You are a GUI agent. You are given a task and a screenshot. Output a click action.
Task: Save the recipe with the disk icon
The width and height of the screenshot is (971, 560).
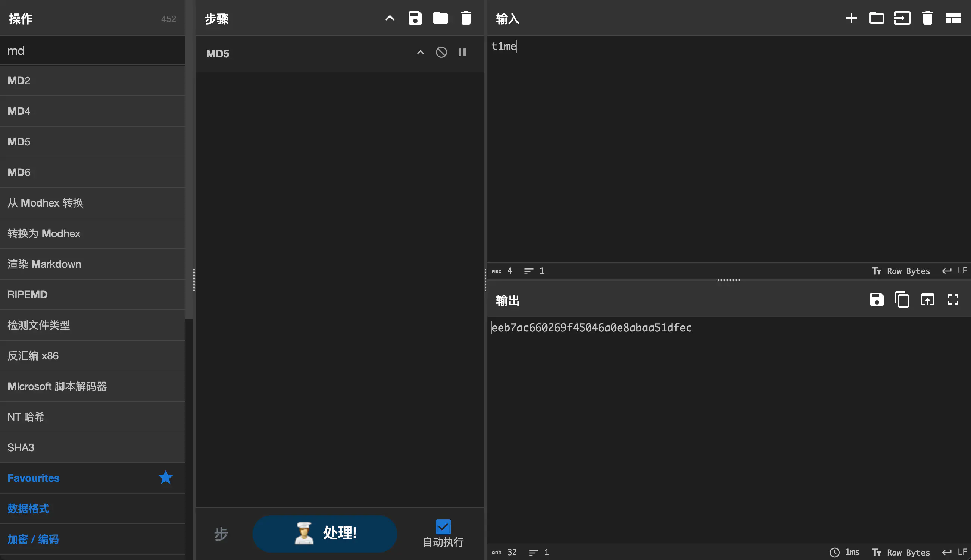pyautogui.click(x=415, y=18)
